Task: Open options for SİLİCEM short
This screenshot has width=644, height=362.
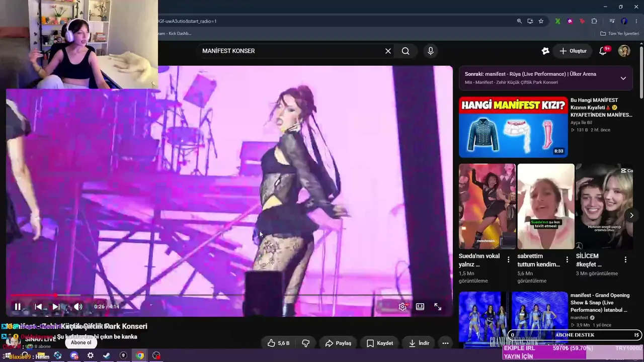Action: (625, 259)
